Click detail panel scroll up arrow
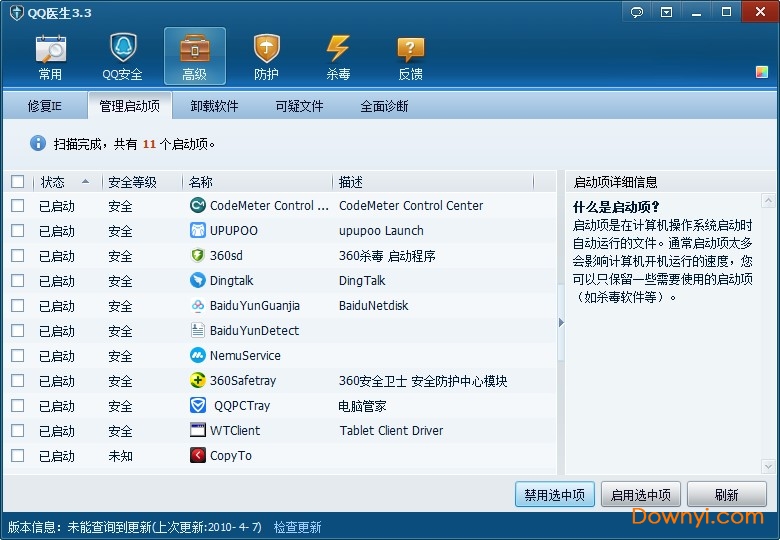780x540 pixels. click(768, 201)
